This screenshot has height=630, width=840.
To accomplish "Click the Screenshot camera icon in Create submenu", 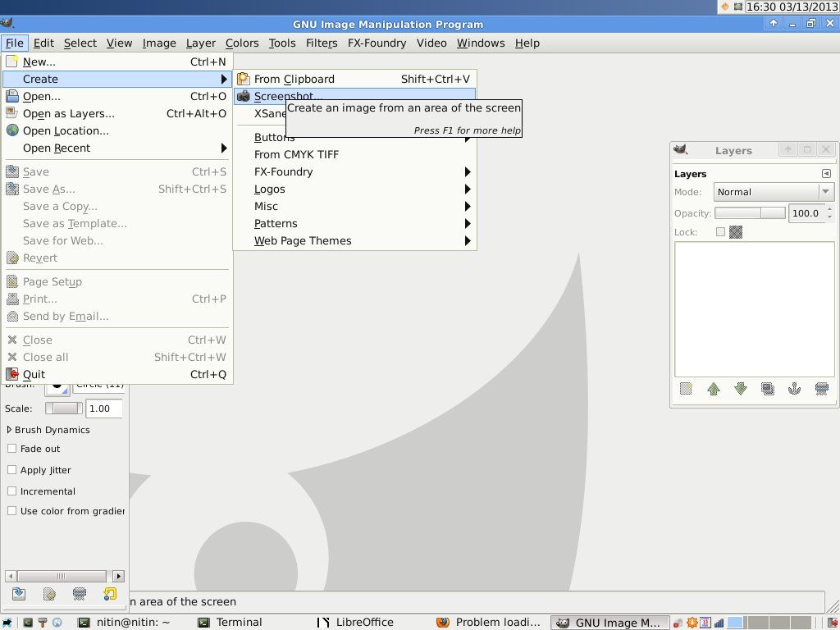I will point(243,97).
